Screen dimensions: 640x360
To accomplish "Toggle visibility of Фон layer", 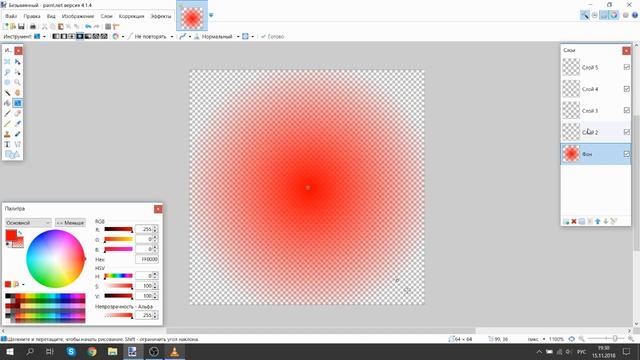I will click(x=627, y=154).
